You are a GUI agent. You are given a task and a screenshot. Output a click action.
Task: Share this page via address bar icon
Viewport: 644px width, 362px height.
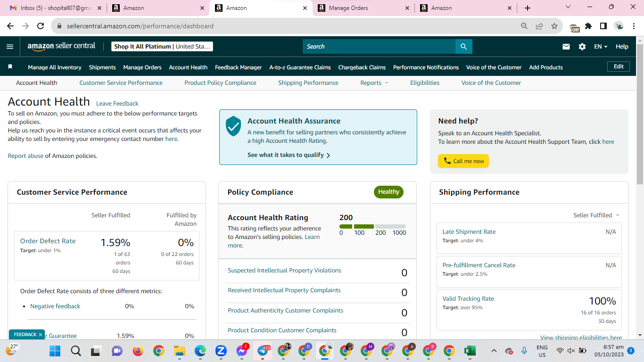tap(539, 26)
